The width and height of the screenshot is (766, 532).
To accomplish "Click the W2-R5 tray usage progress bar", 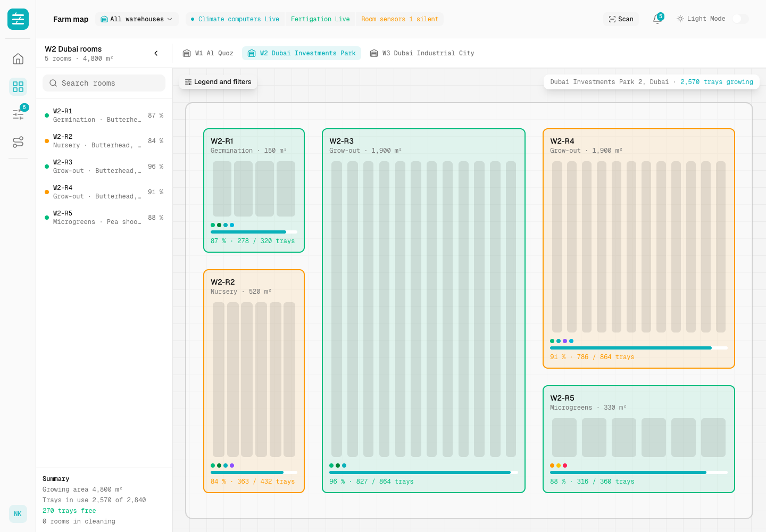I will click(639, 472).
